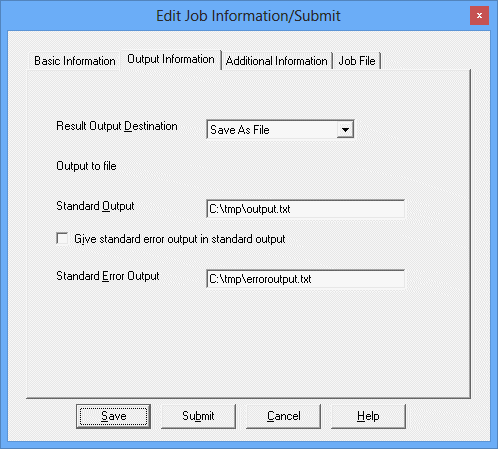Expand the Result Output Destination dropdown arrow
The width and height of the screenshot is (498, 449).
(x=345, y=130)
